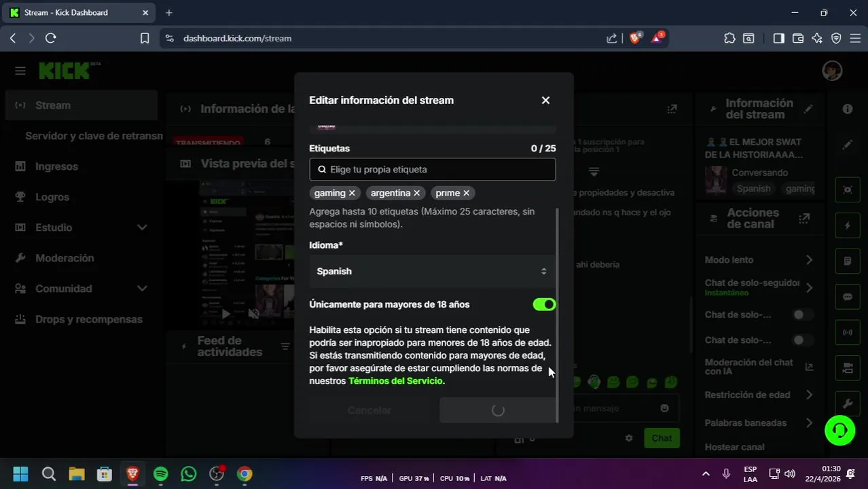Open WhatsApp from taskbar
Viewport: 868px width, 489px height.
[189, 474]
